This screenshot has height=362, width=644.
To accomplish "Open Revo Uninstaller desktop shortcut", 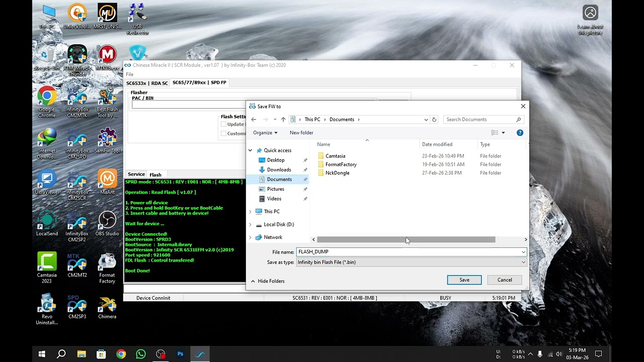I will [47, 310].
